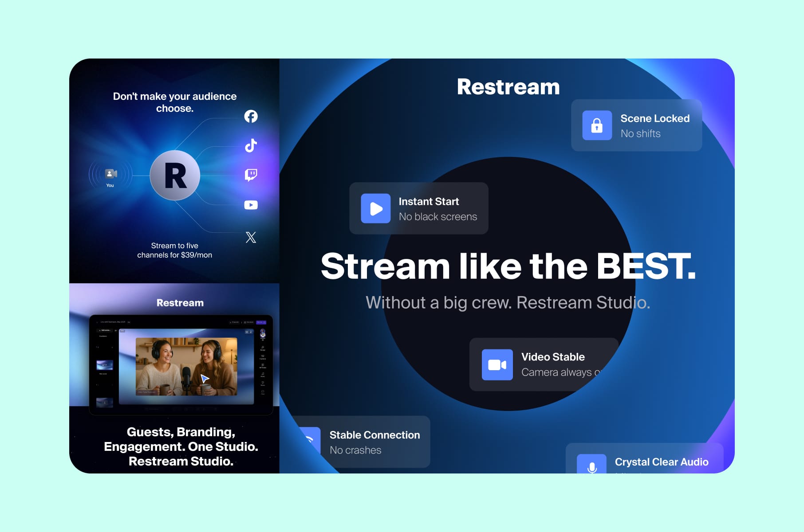Click the Twitch channel icon
The width and height of the screenshot is (804, 532).
point(251,175)
